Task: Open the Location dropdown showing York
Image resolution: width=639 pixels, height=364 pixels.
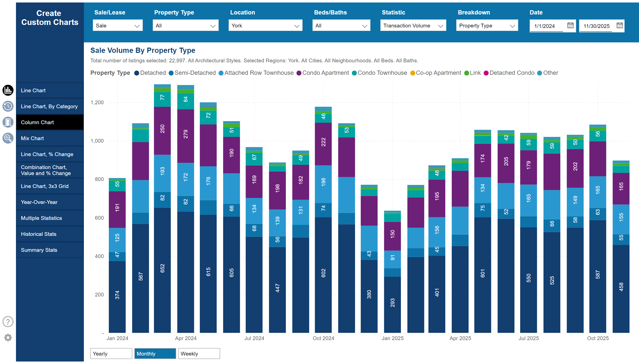Action: 265,25
